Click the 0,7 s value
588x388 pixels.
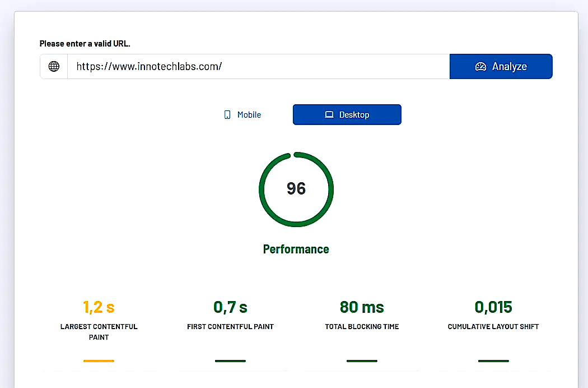point(230,307)
